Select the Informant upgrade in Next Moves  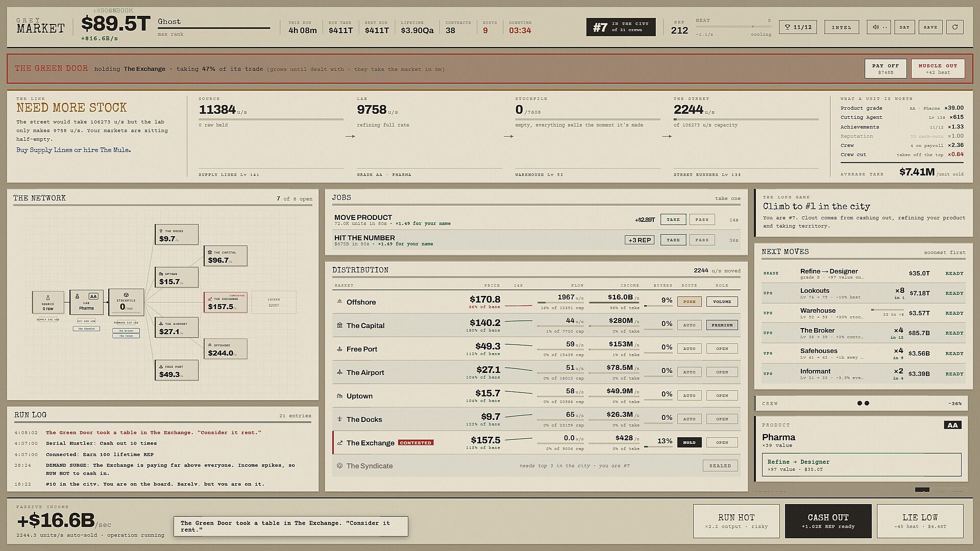[863, 373]
